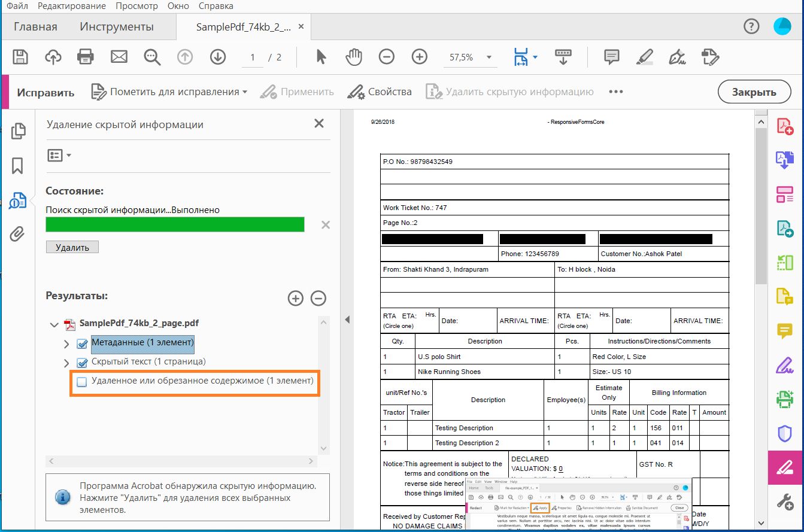Expand the Метаданные tree item

coord(67,344)
